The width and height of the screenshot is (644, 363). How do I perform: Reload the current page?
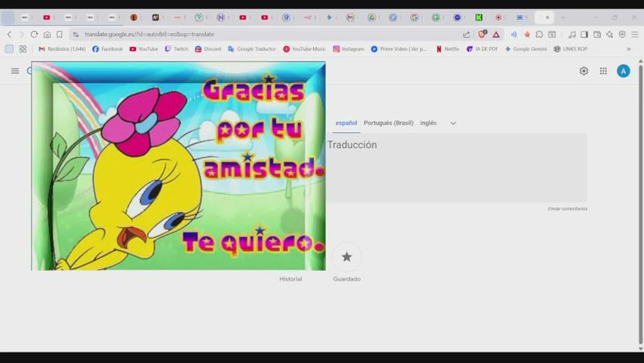pos(34,34)
